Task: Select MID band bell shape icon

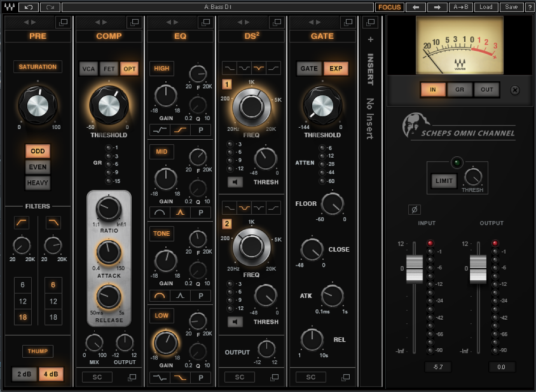Action: click(180, 213)
